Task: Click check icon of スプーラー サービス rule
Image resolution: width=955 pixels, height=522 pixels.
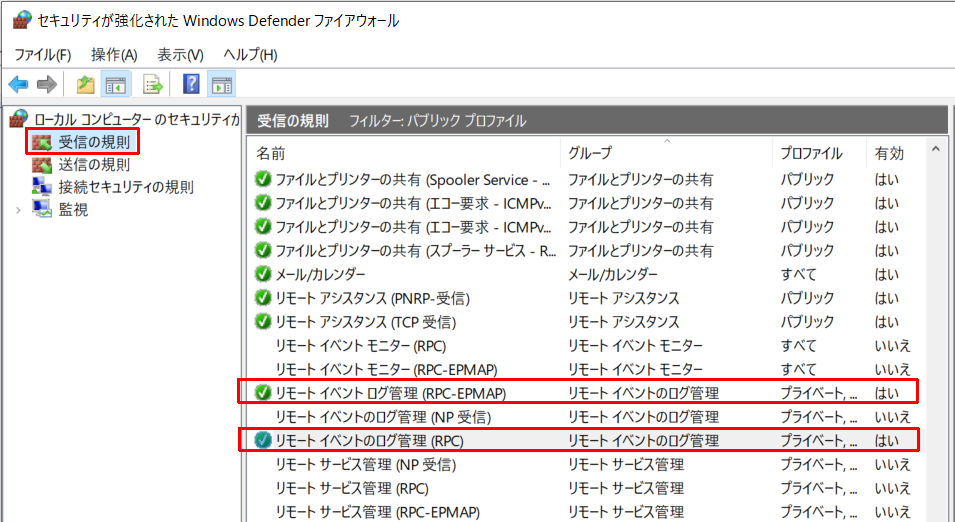Action: click(263, 250)
